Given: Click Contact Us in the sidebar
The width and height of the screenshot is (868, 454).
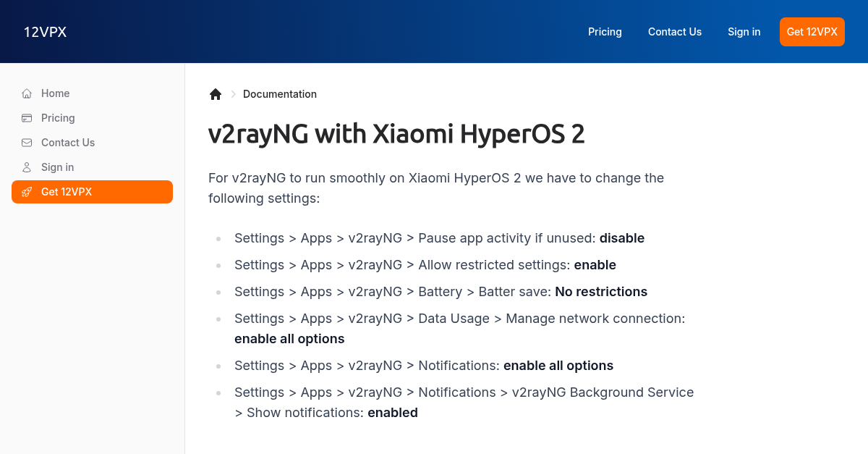Looking at the screenshot, I should point(67,143).
